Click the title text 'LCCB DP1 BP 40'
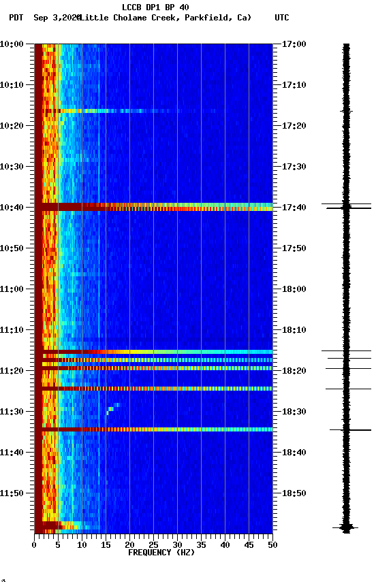376x588 pixels. 155,7
